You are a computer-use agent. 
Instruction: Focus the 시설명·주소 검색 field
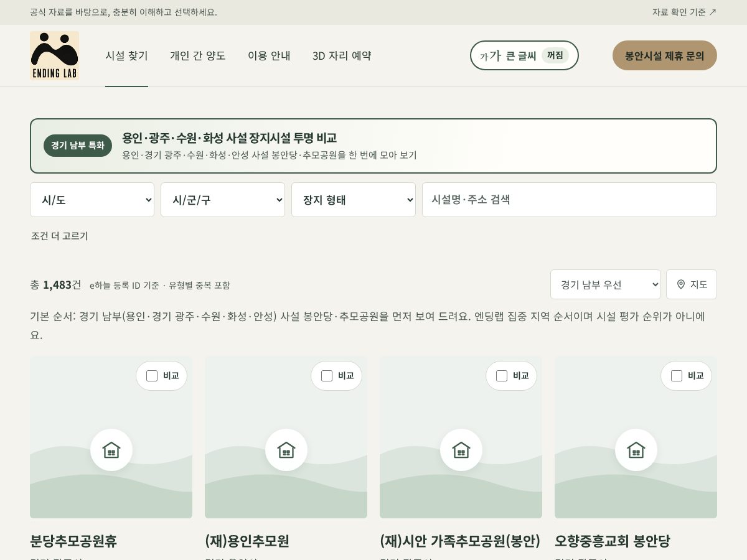(570, 200)
